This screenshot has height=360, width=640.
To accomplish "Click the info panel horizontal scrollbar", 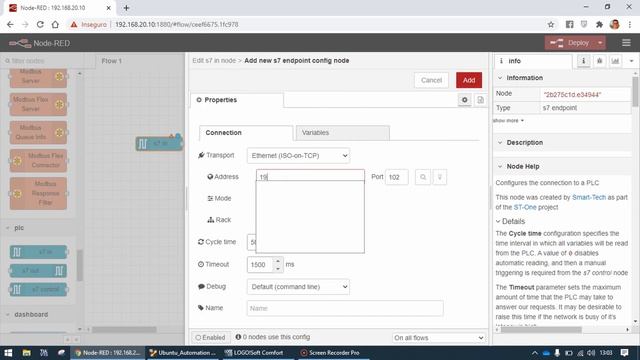I will [541, 329].
